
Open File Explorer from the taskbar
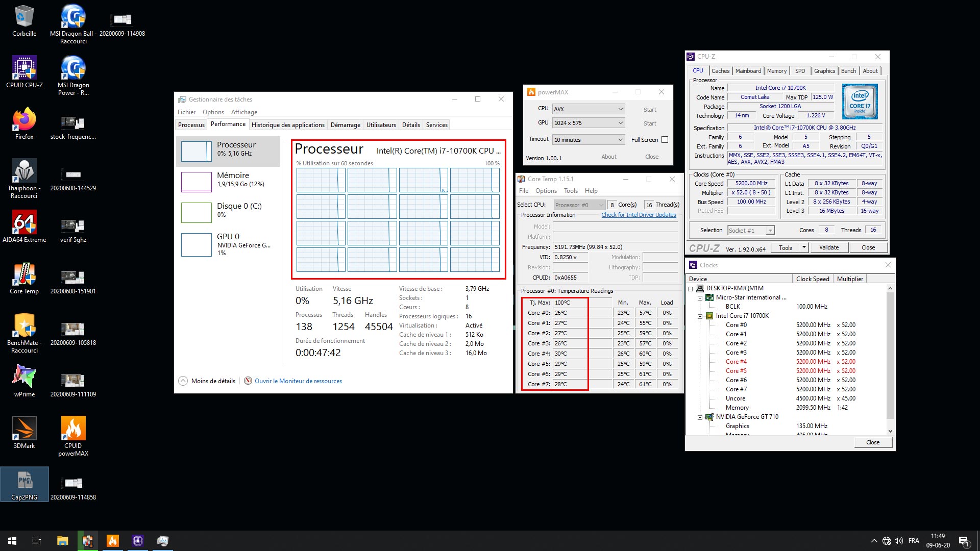(x=62, y=541)
